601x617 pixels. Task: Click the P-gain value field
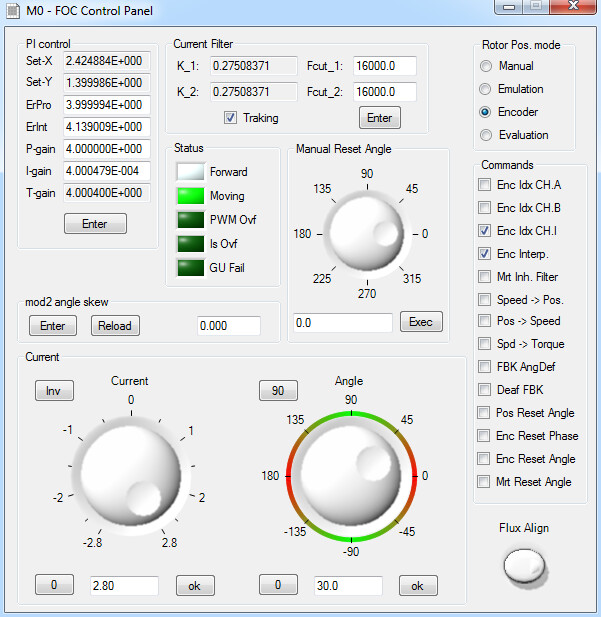107,149
